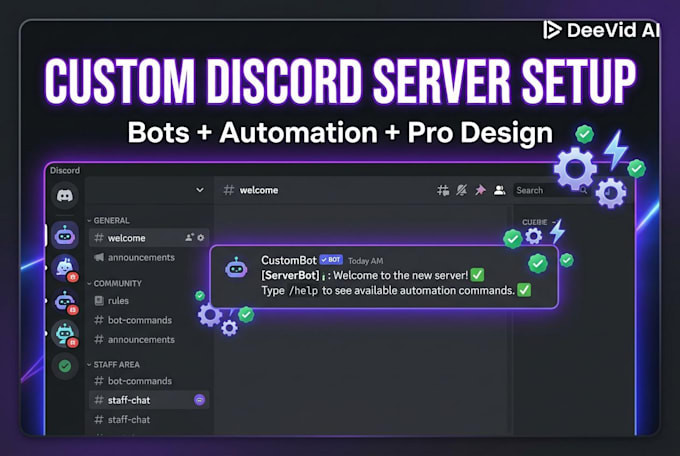Click the CustomBot username
The width and height of the screenshot is (680, 456).
(x=289, y=260)
